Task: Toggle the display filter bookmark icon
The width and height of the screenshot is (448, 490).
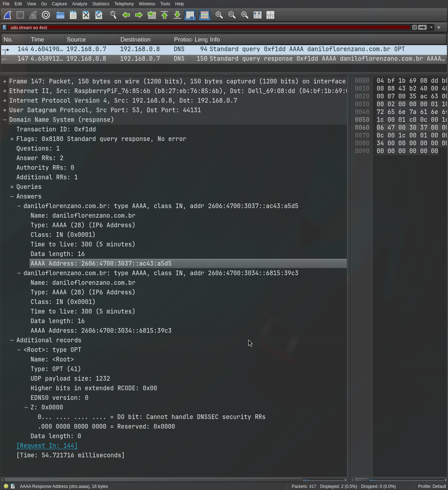Action: click(4, 27)
